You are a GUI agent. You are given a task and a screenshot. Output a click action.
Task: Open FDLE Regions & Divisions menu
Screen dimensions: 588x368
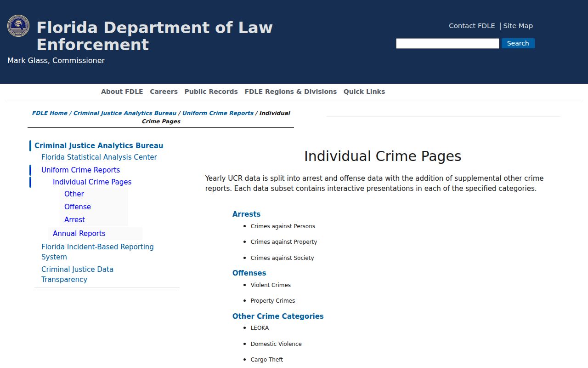291,92
